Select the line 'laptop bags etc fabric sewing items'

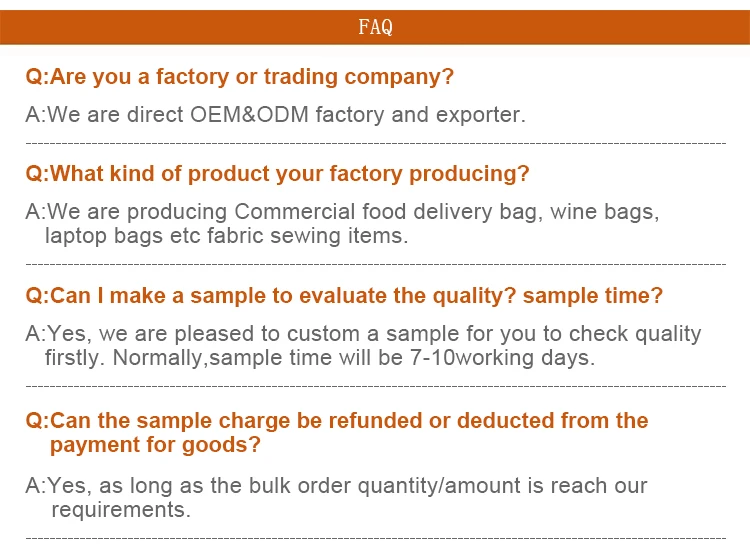tap(227, 236)
